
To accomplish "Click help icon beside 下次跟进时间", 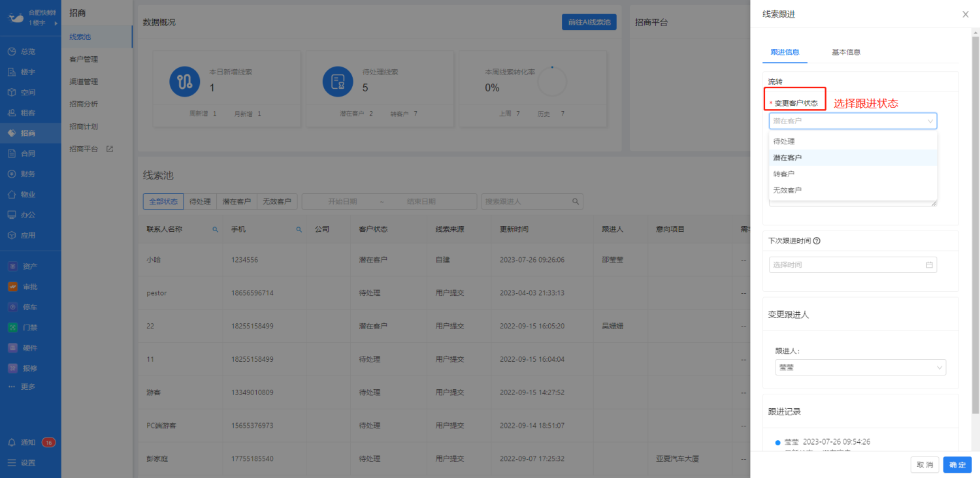I will [817, 240].
